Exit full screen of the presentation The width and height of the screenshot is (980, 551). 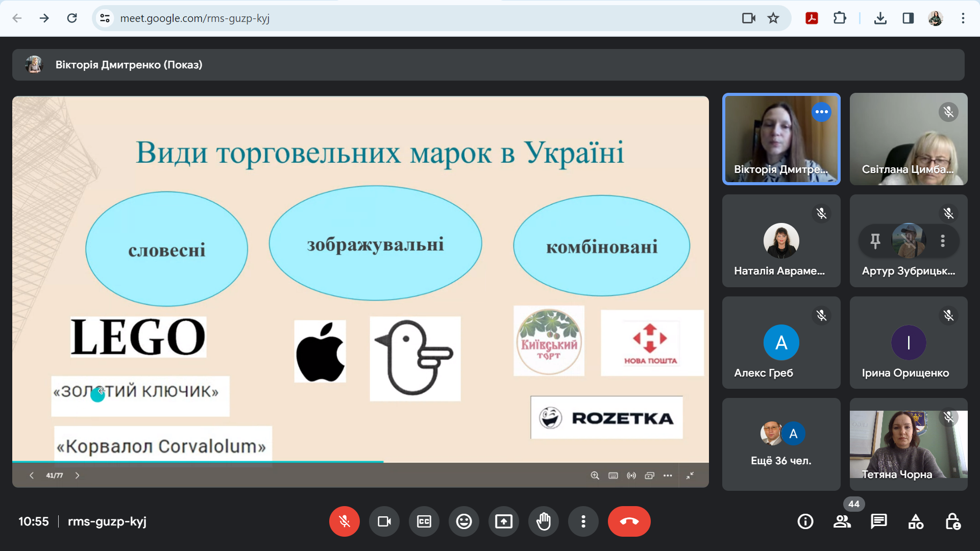pos(690,475)
